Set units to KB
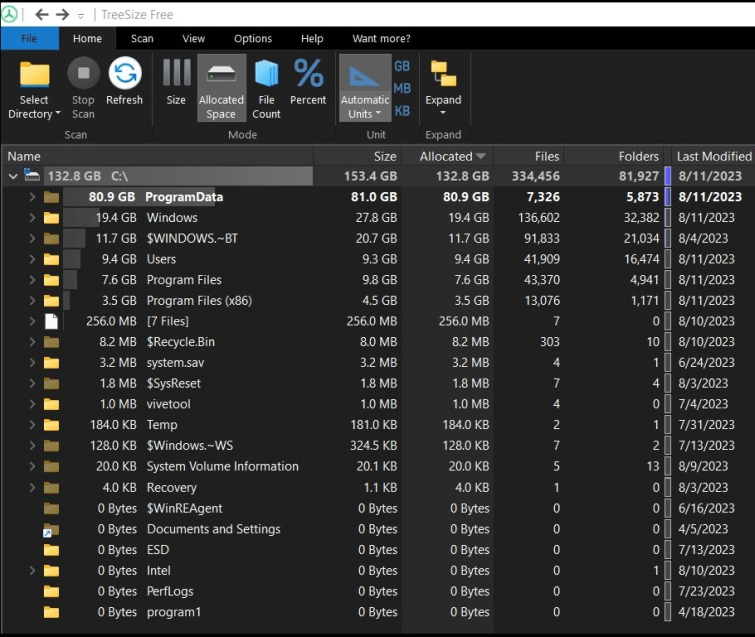This screenshot has height=637, width=755. [402, 111]
